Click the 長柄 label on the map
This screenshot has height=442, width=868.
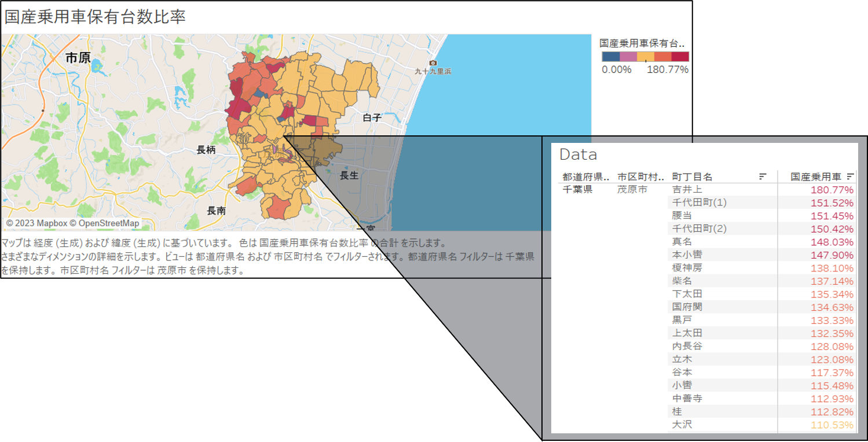pos(206,150)
